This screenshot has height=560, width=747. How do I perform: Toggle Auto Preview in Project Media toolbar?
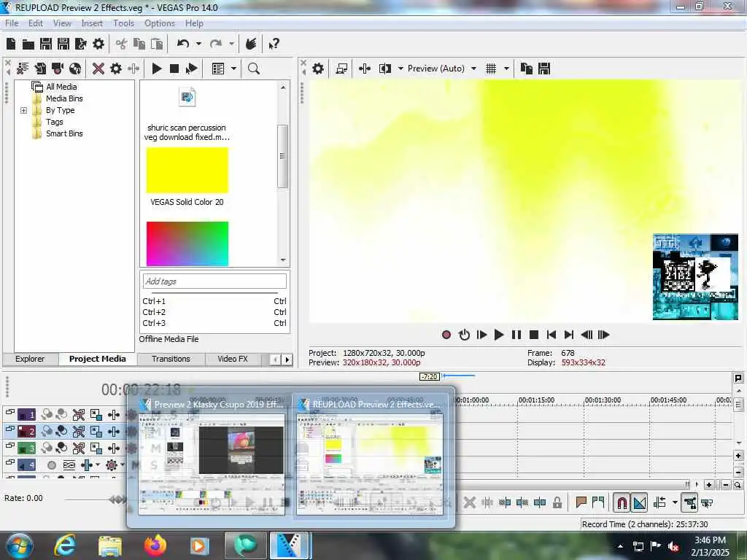(192, 69)
